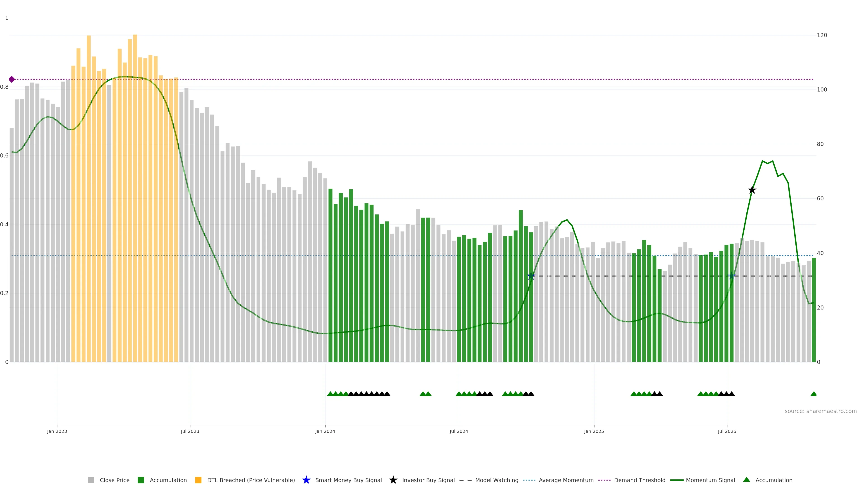The image size is (868, 488).
Task: Click black Investor Buy Signal star in legend
Action: (x=393, y=480)
